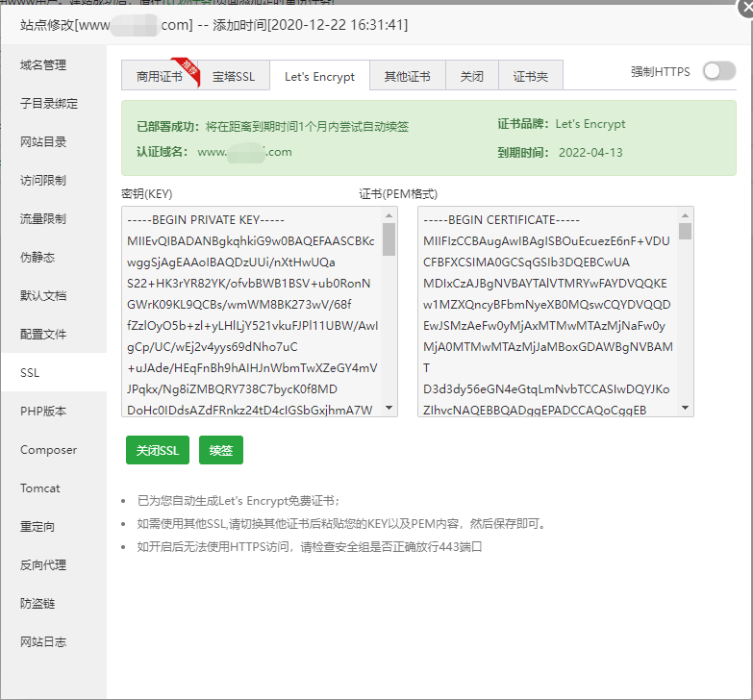Click the certificate box scroll-down arrow
The image size is (753, 700).
(686, 408)
